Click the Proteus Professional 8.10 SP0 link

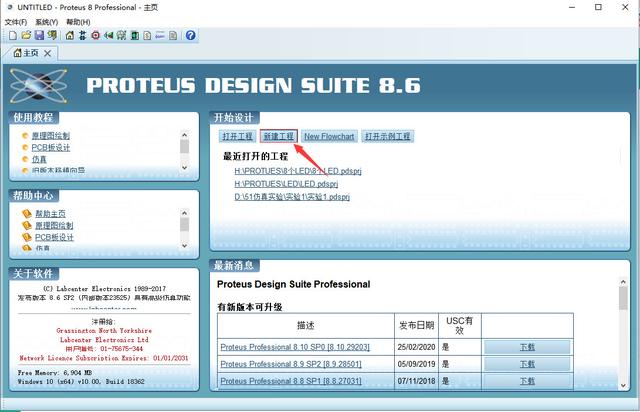[x=295, y=347]
